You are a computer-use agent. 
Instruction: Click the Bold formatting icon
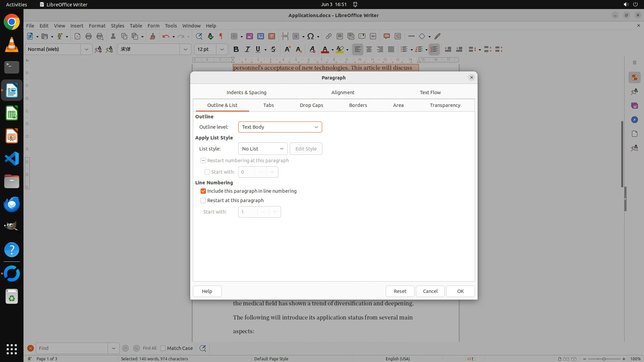(x=236, y=49)
